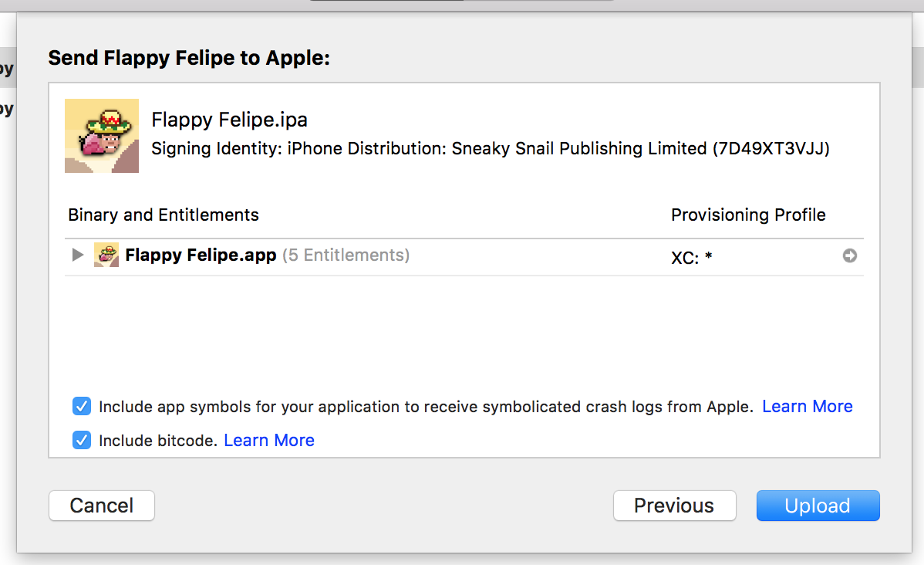Click the Provisioning Profile column header
Screen dimensions: 924x565
click(x=748, y=215)
